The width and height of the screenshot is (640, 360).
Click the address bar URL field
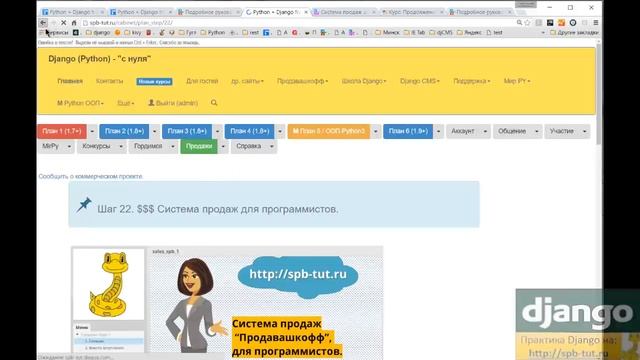(x=298, y=23)
